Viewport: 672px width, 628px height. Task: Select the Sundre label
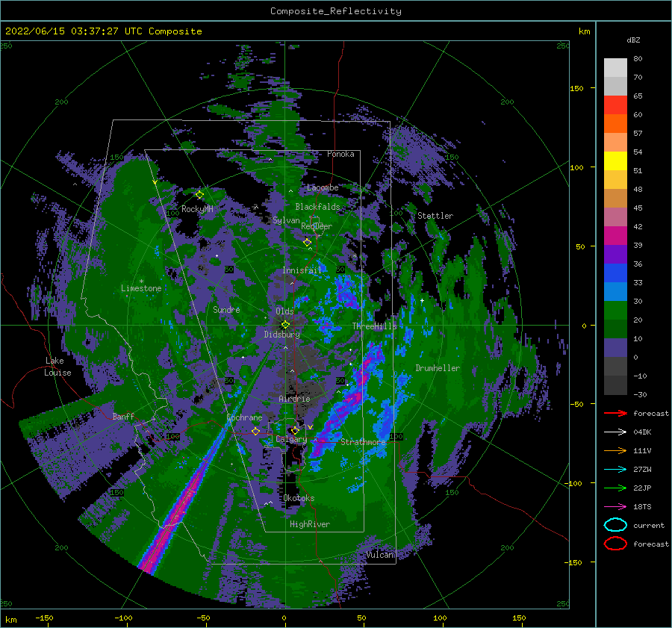226,309
